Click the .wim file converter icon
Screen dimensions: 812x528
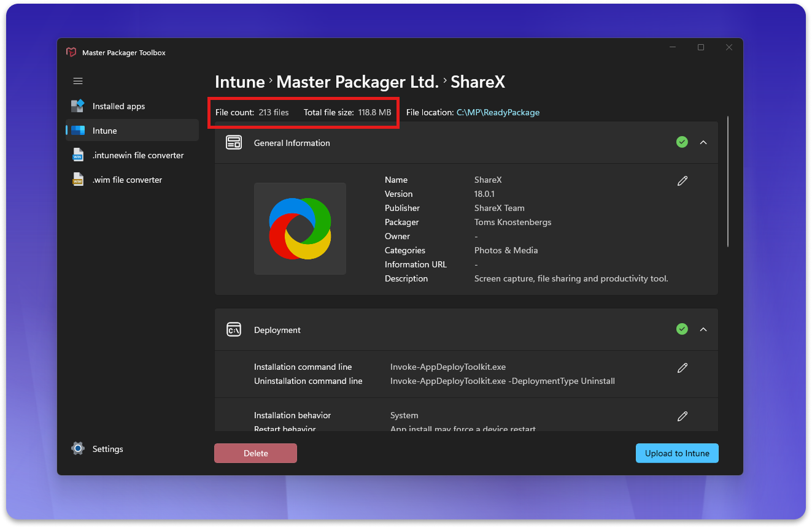(78, 180)
